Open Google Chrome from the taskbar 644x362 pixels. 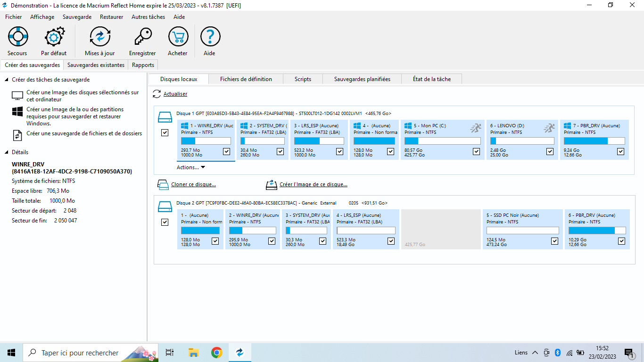pos(217,353)
